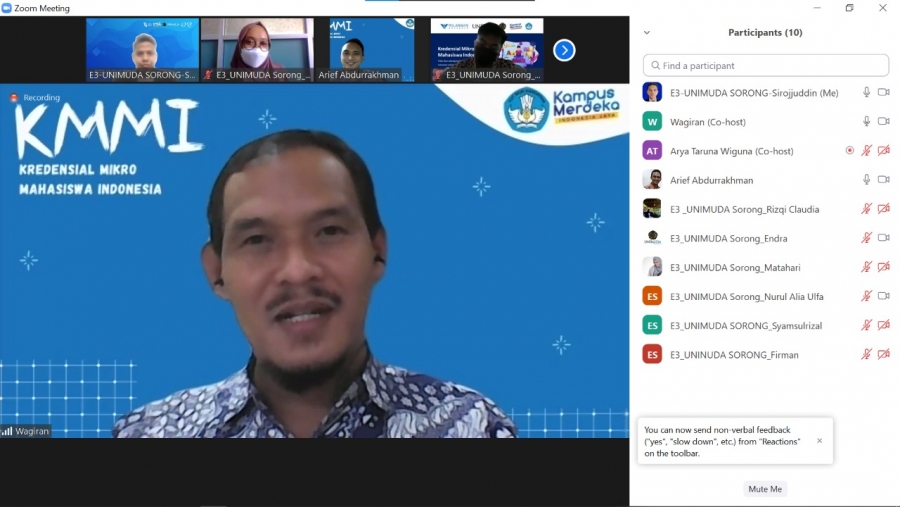Select participant E3 _UNIMUDA Sorong_Rizqi Claudia

(744, 210)
